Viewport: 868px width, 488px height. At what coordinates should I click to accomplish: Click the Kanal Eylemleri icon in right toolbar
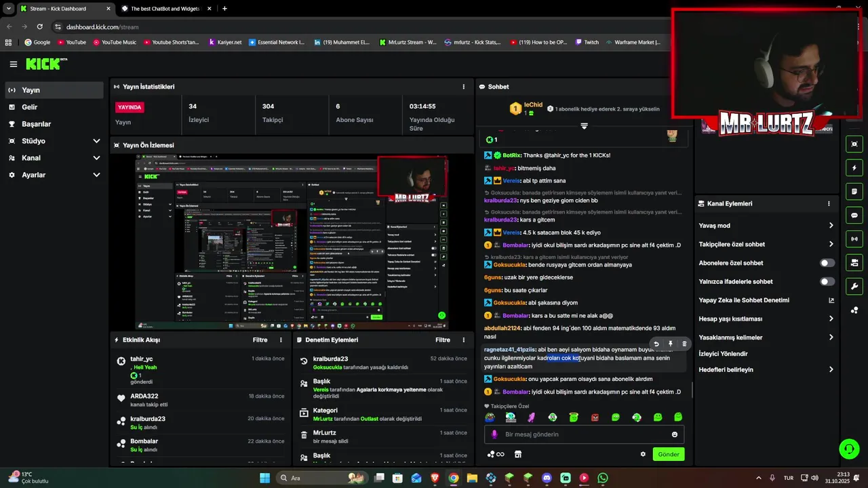click(x=854, y=262)
